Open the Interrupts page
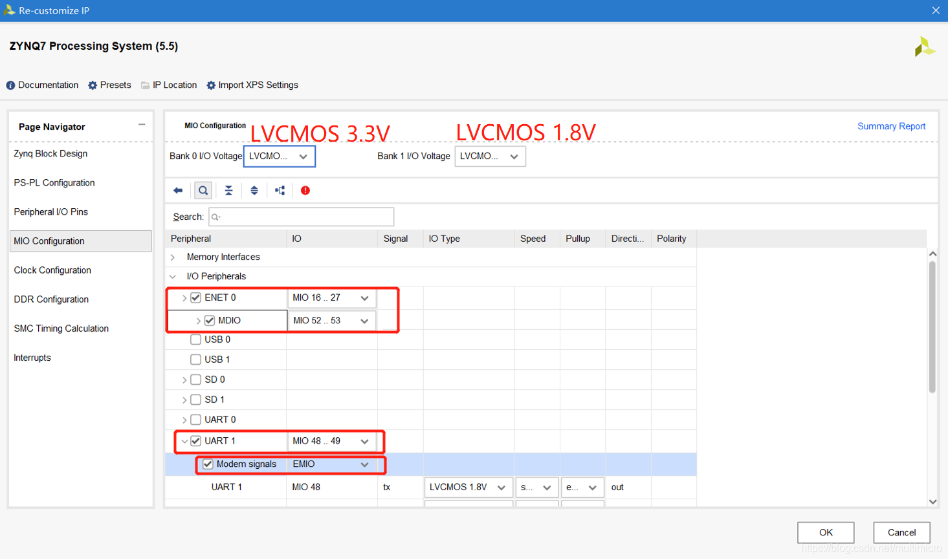 click(32, 358)
